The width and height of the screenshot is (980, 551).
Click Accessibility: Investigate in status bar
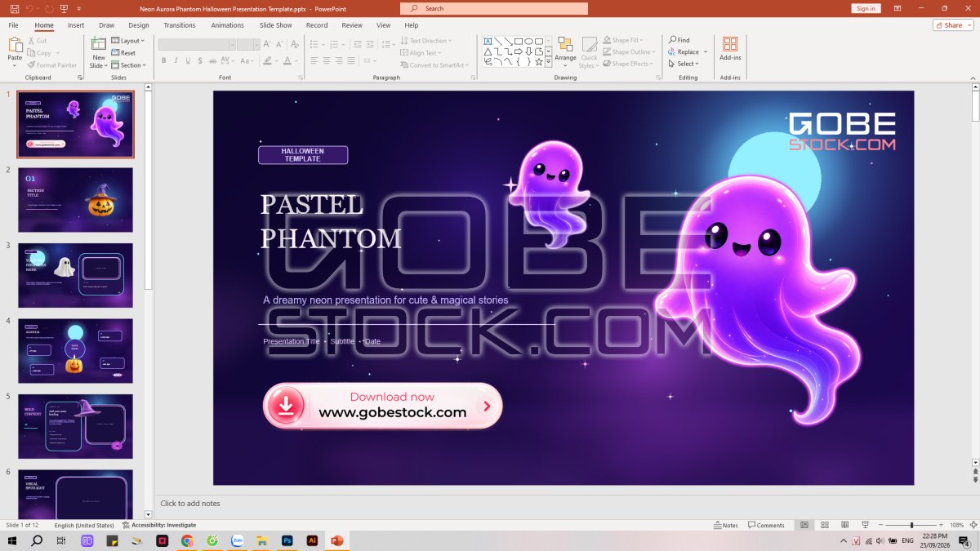pyautogui.click(x=159, y=525)
